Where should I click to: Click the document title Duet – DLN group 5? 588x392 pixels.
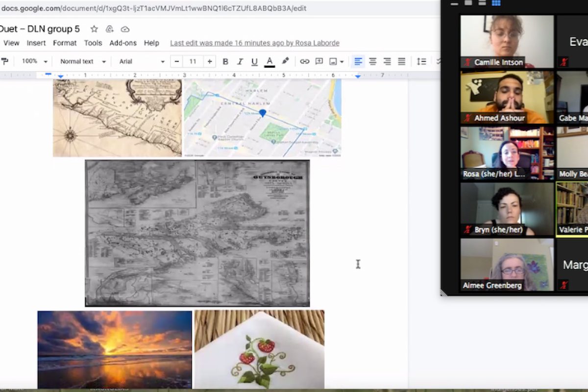tap(40, 29)
